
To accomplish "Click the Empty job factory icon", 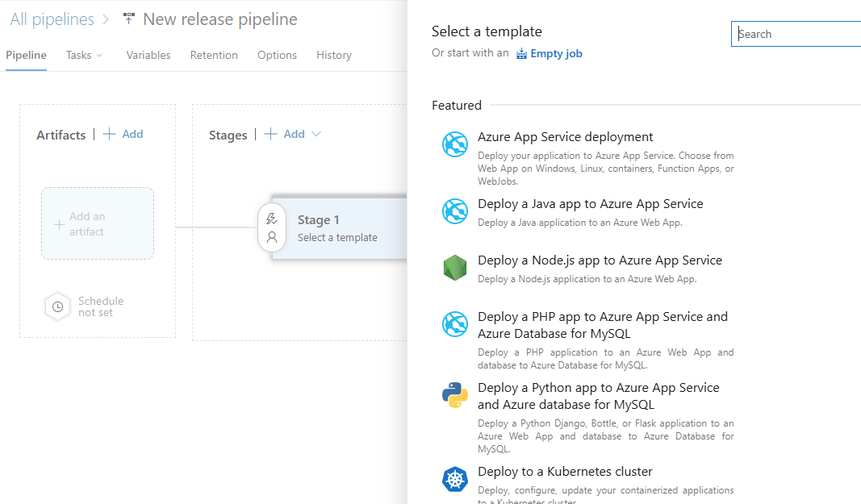I will pyautogui.click(x=521, y=53).
